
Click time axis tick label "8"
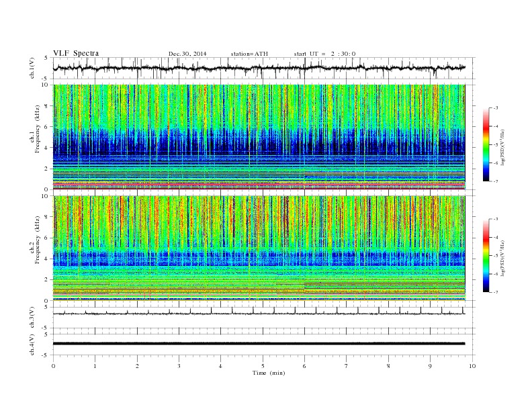coord(388,366)
